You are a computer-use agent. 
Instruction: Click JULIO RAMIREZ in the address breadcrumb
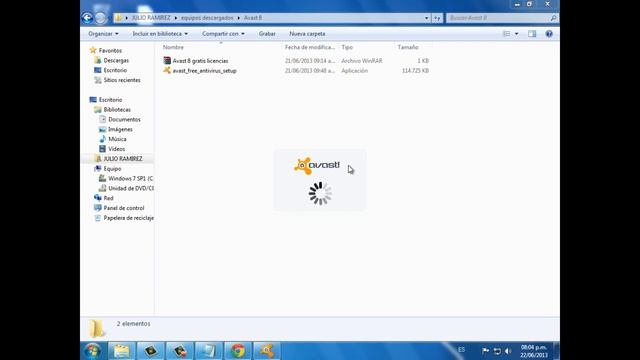pos(151,18)
